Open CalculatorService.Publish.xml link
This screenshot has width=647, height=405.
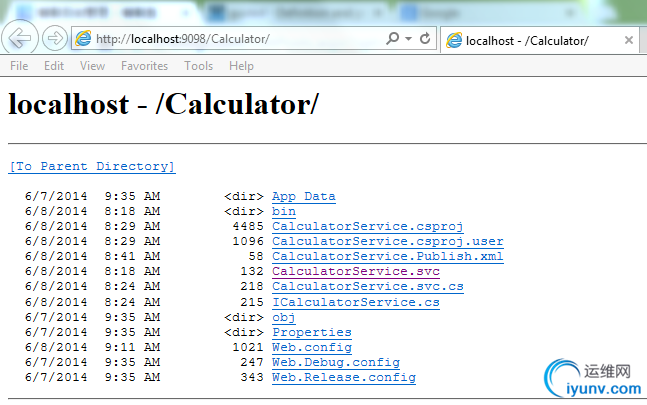[x=388, y=256]
